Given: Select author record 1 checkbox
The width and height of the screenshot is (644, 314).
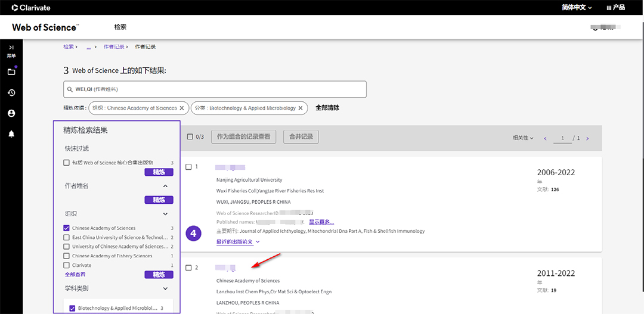Looking at the screenshot, I should point(188,167).
